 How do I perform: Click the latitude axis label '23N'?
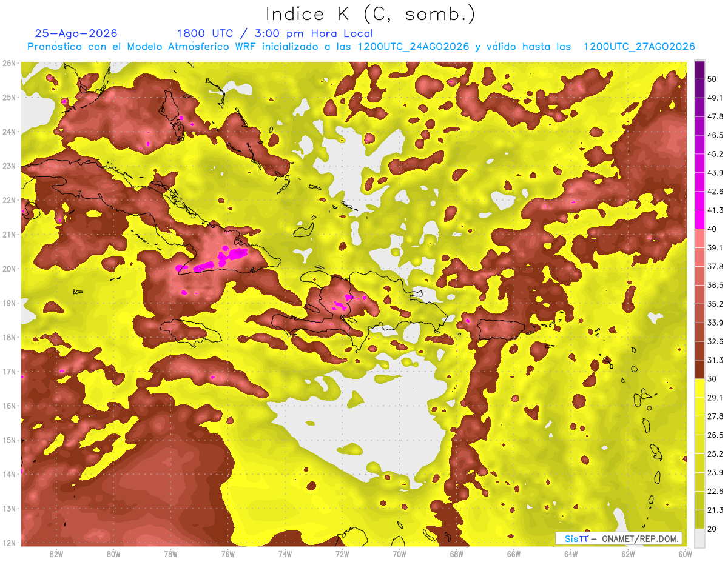point(8,166)
